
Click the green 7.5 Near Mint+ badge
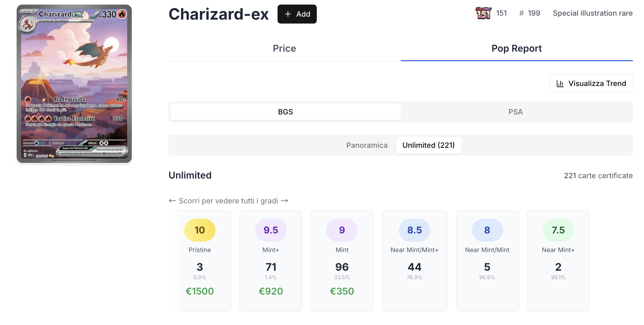pyautogui.click(x=558, y=230)
